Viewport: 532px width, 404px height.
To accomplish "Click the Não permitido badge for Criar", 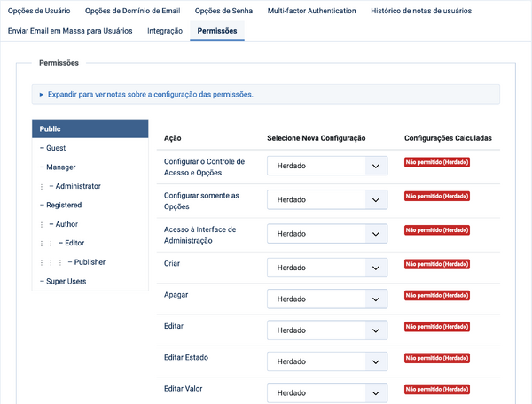I will tap(437, 264).
